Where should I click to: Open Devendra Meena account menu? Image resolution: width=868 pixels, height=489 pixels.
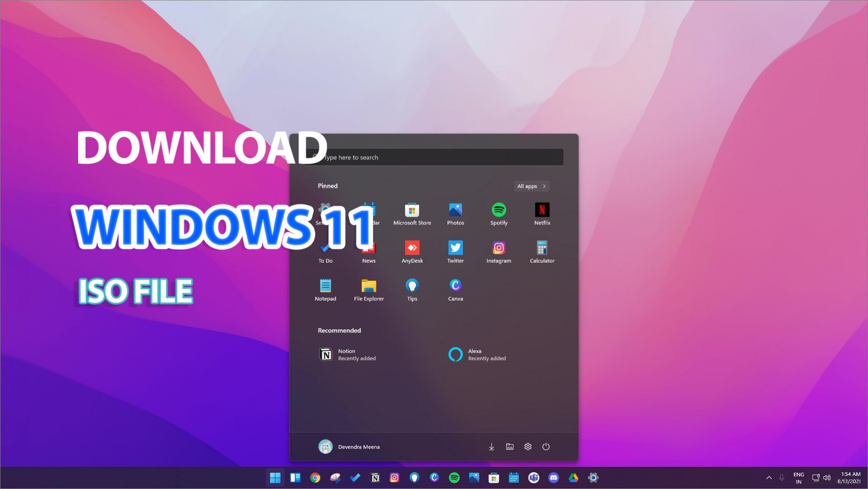click(x=349, y=446)
